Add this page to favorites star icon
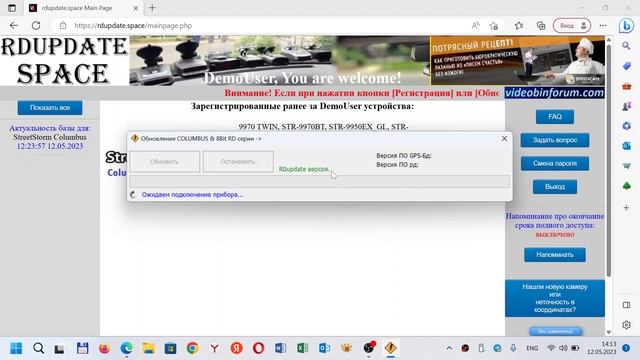640x360 pixels. point(494,25)
